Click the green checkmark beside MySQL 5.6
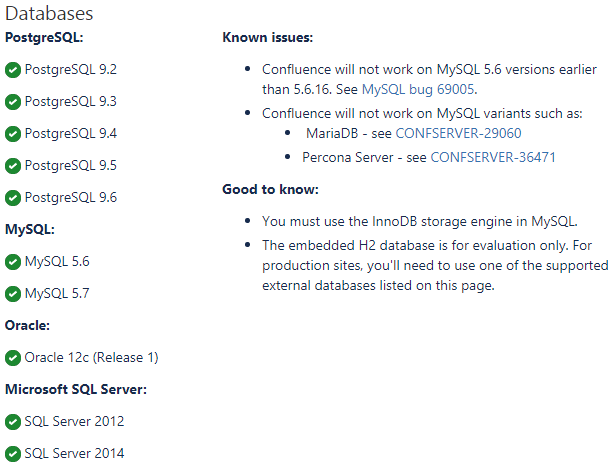This screenshot has height=467, width=614. [x=13, y=262]
